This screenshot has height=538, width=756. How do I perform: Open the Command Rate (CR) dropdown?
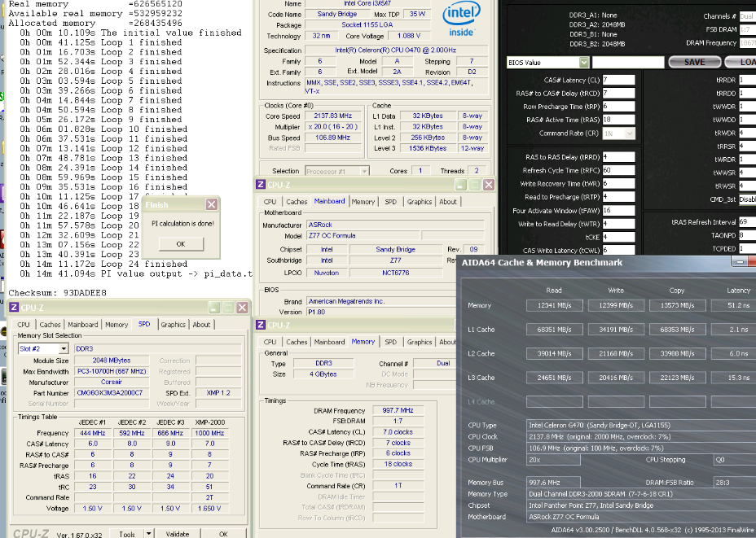pyautogui.click(x=630, y=133)
